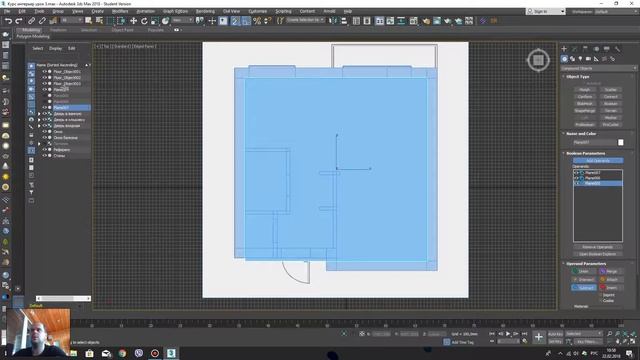Select the Unlink Selection icon
The height and width of the screenshot is (360, 640).
click(42, 21)
